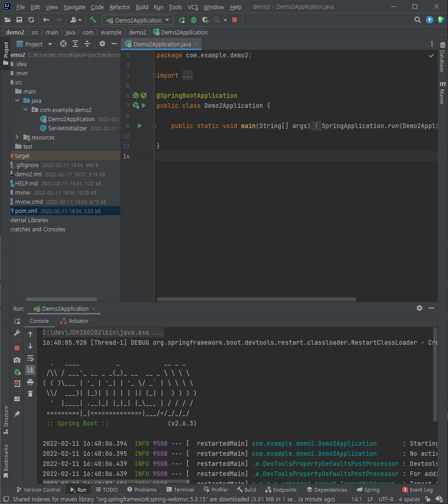Open Run panel settings gear
The image size is (448, 504).
(x=420, y=308)
